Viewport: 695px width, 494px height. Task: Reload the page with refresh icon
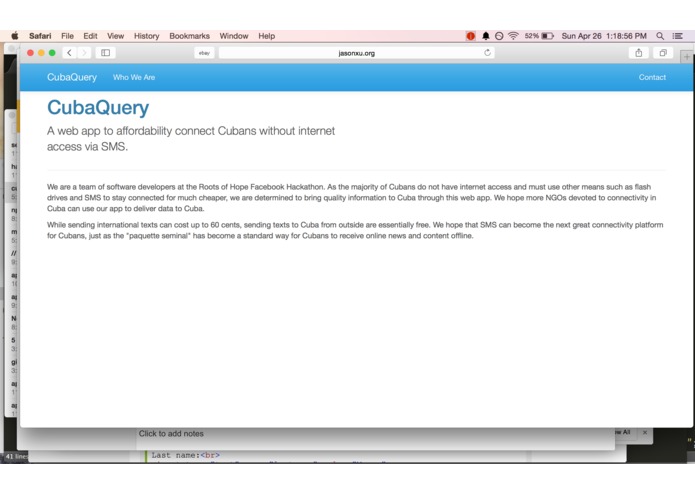(x=487, y=53)
